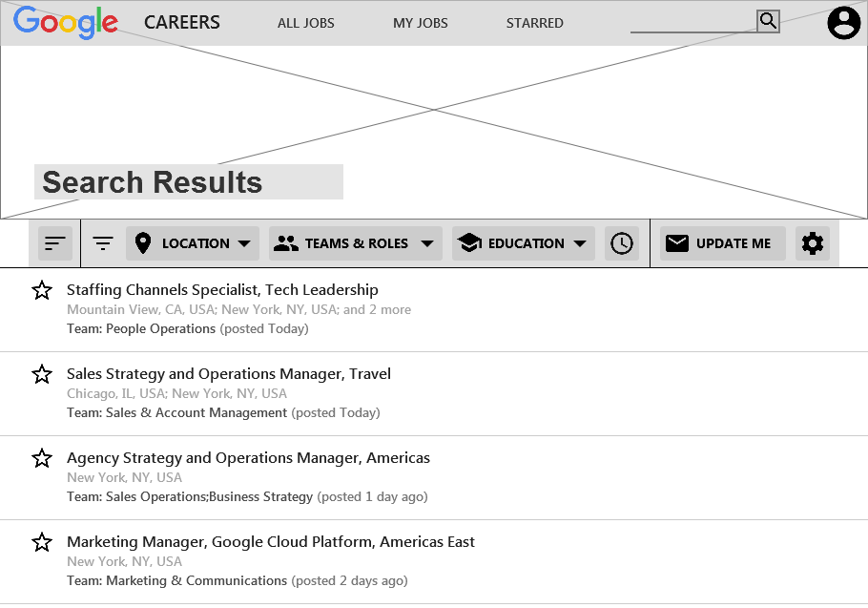The image size is (868, 608).
Task: Expand the Teams & Roles dropdown arrow
Action: point(426,243)
